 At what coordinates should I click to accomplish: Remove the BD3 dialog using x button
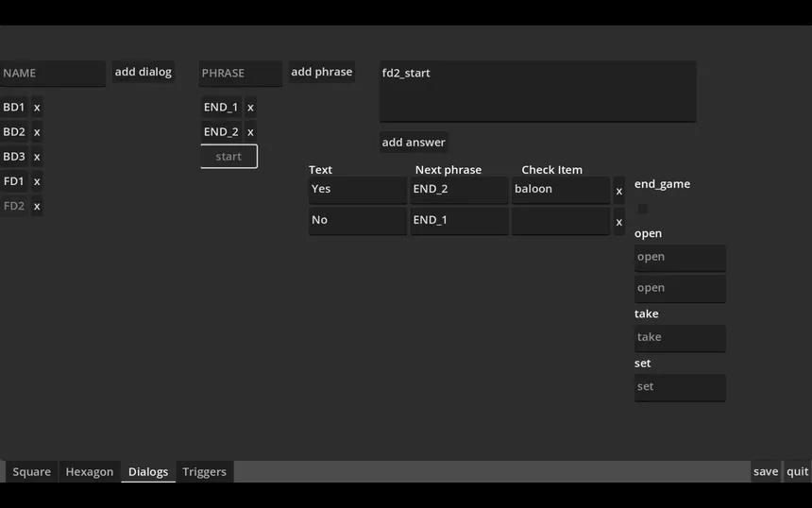click(37, 157)
